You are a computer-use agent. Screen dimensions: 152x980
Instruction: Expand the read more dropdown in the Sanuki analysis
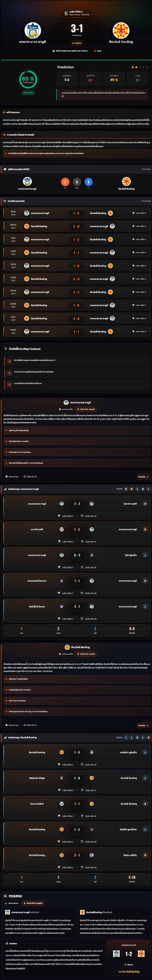[143, 477]
